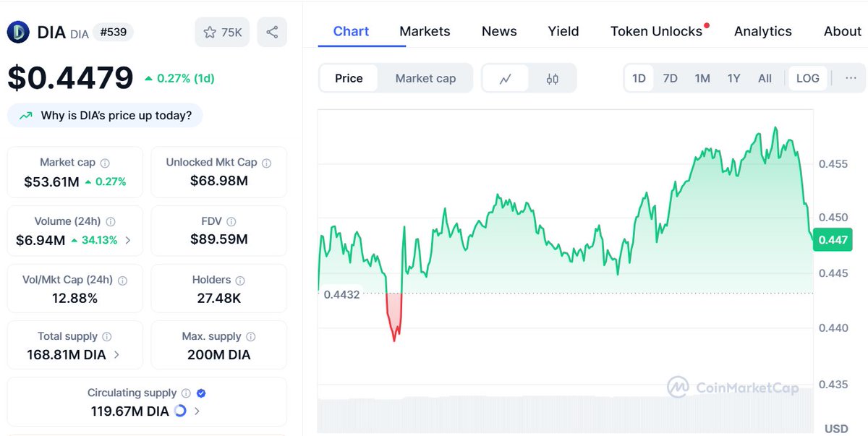Open the About tab
868x436 pixels.
point(843,31)
